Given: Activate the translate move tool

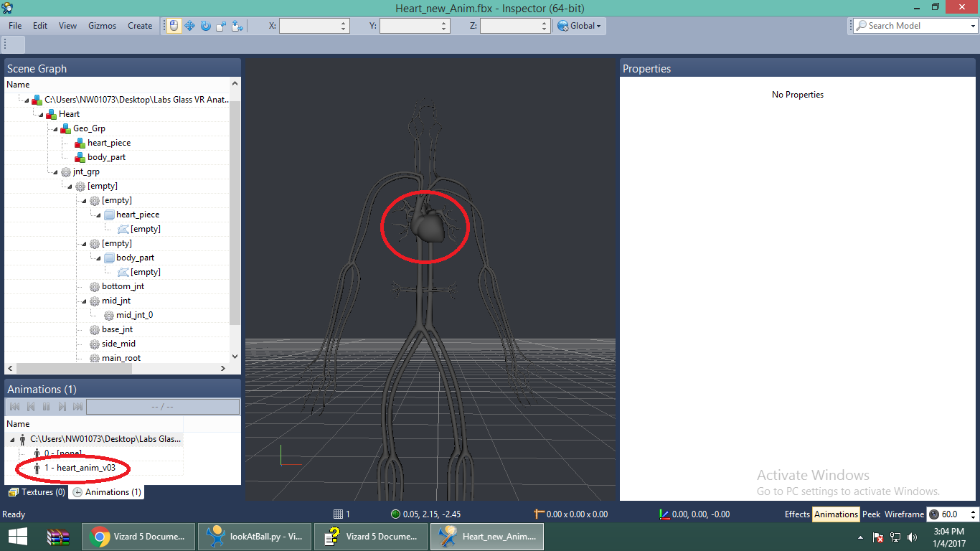Looking at the screenshot, I should [190, 26].
